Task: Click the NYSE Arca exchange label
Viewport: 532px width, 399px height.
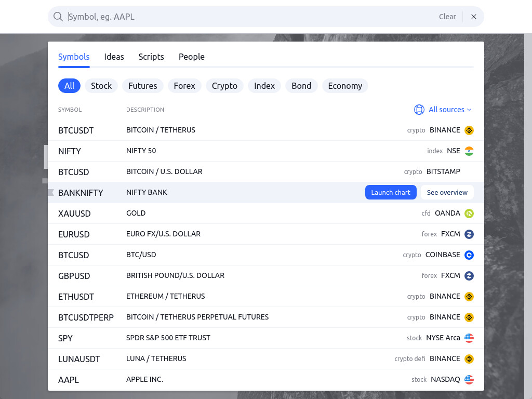Action: (x=443, y=338)
